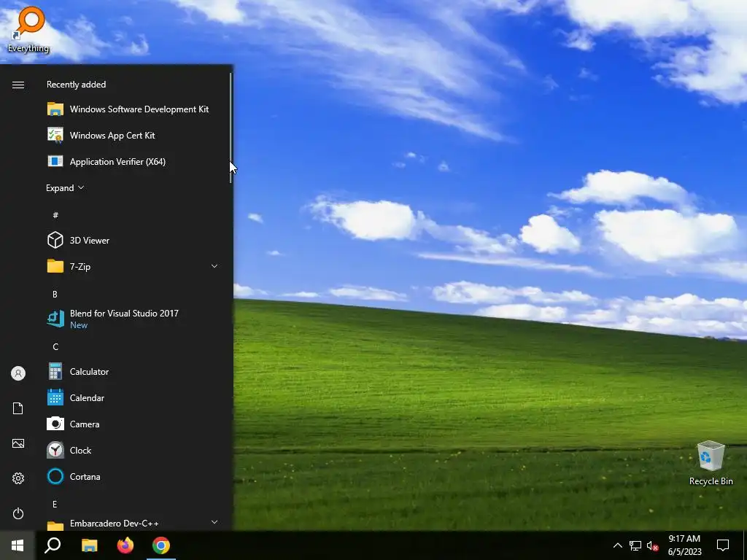Launch Firefox from the taskbar
Screen dimensions: 747x560
(125, 545)
